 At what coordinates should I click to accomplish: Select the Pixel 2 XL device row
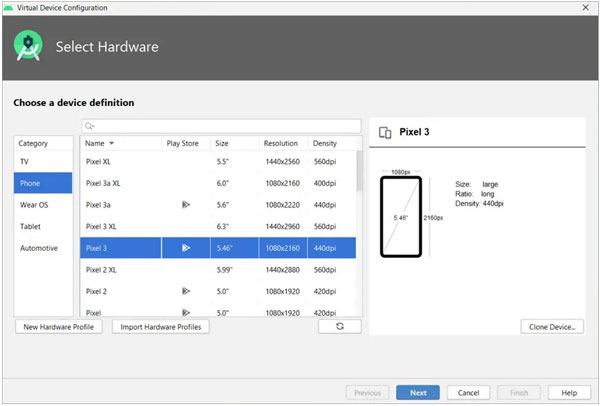click(x=218, y=269)
